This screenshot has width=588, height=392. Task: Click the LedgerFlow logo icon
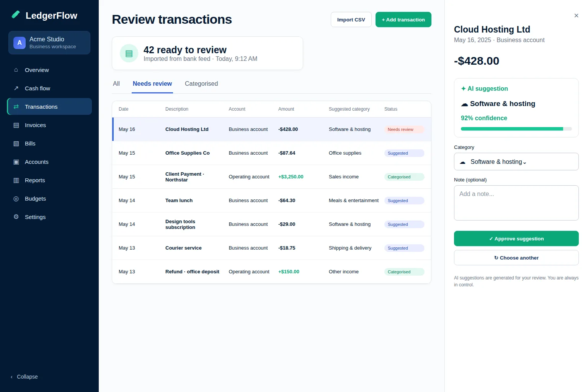(16, 15)
